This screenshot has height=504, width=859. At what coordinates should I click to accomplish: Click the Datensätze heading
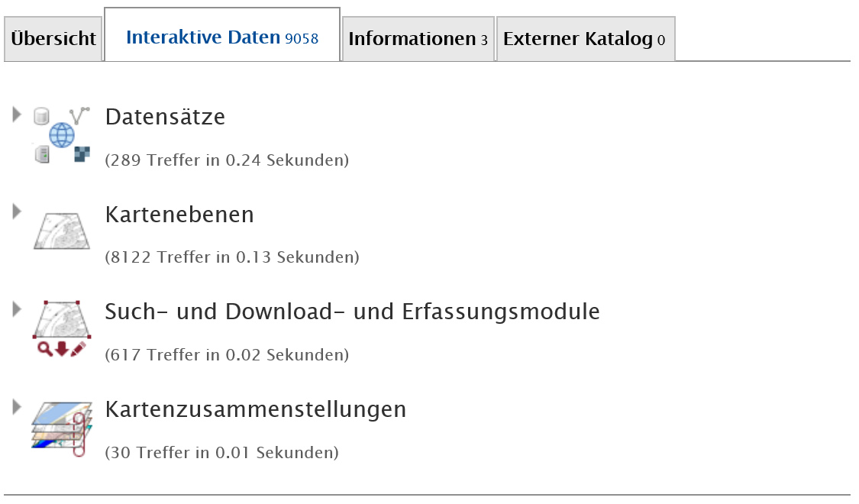pyautogui.click(x=165, y=117)
